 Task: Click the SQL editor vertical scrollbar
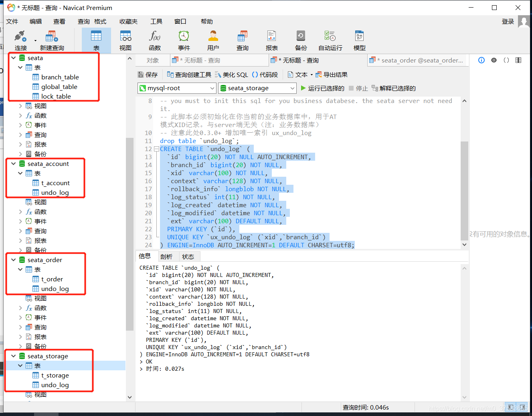(x=464, y=190)
